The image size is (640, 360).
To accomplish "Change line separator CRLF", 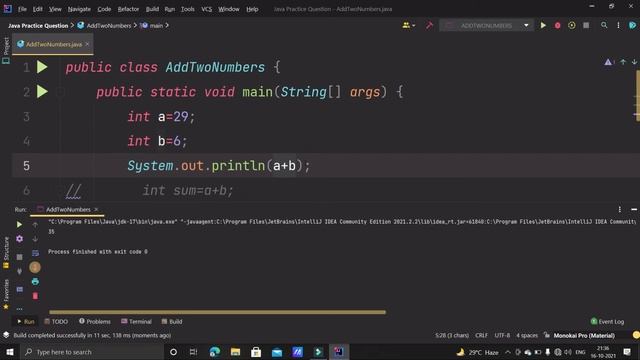I will [481, 335].
